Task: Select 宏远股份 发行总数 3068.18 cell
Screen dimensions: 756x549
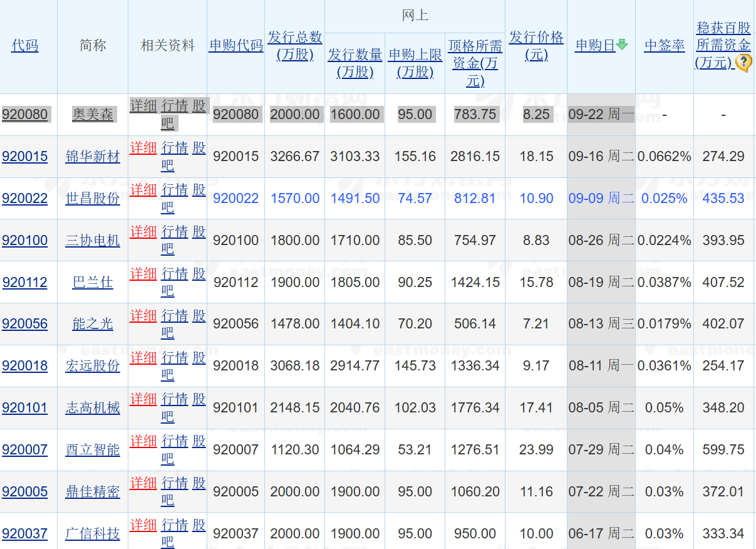Action: pyautogui.click(x=295, y=366)
